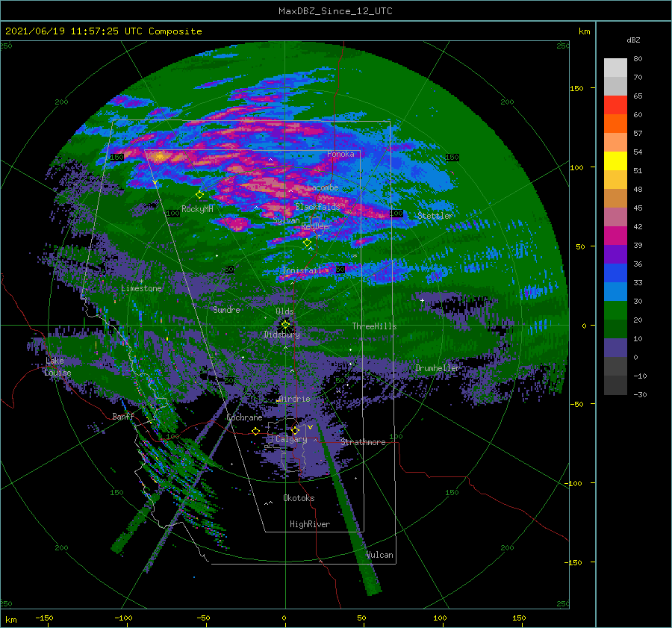Click the Sundre label

[x=227, y=310]
